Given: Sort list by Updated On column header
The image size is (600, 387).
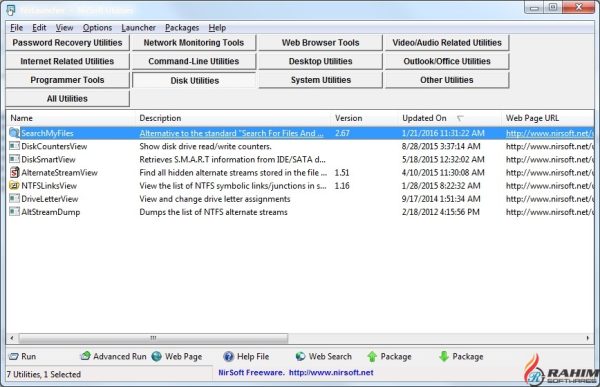Looking at the screenshot, I should tap(450, 118).
